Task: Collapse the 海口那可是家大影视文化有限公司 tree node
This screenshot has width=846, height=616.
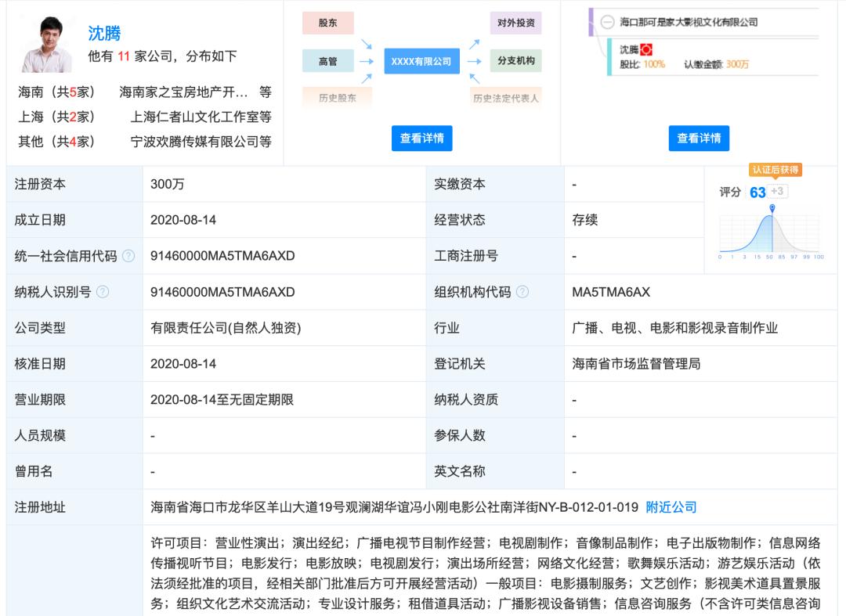Action: click(608, 22)
